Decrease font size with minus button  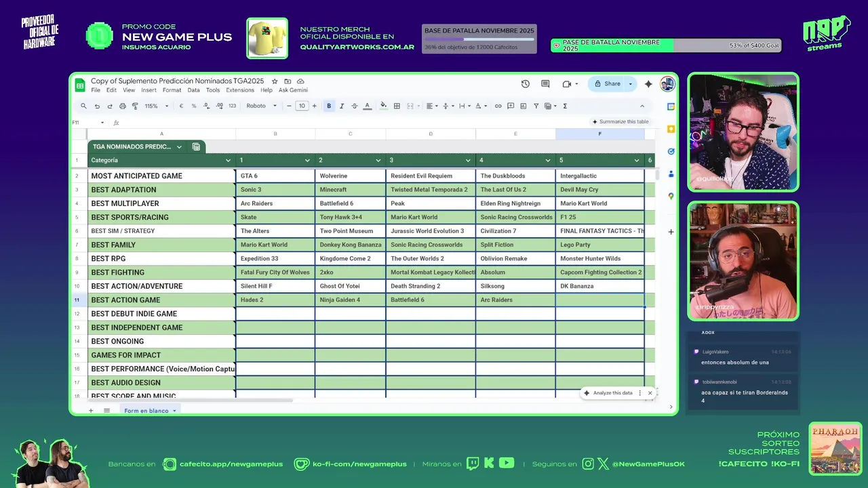tap(289, 106)
